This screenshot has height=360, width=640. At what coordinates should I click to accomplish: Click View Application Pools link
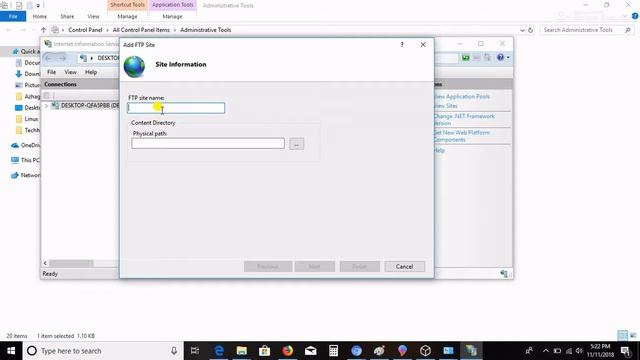click(462, 97)
